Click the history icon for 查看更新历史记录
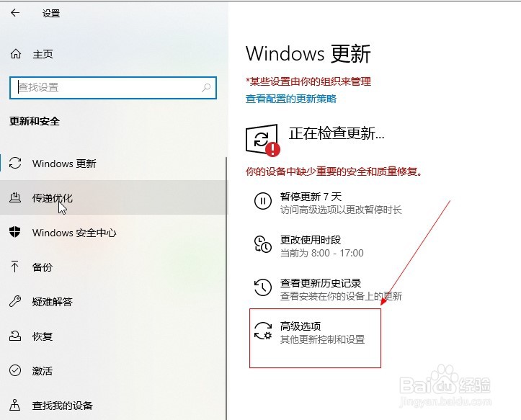521x420 pixels. (x=263, y=287)
